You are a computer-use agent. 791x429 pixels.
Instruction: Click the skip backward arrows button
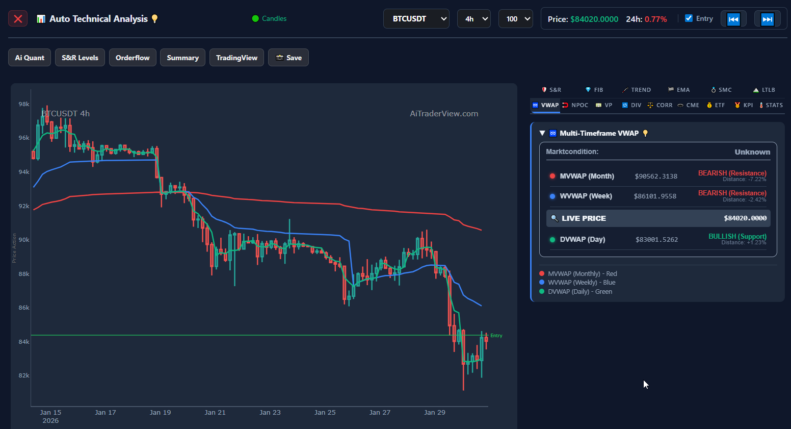pyautogui.click(x=733, y=19)
